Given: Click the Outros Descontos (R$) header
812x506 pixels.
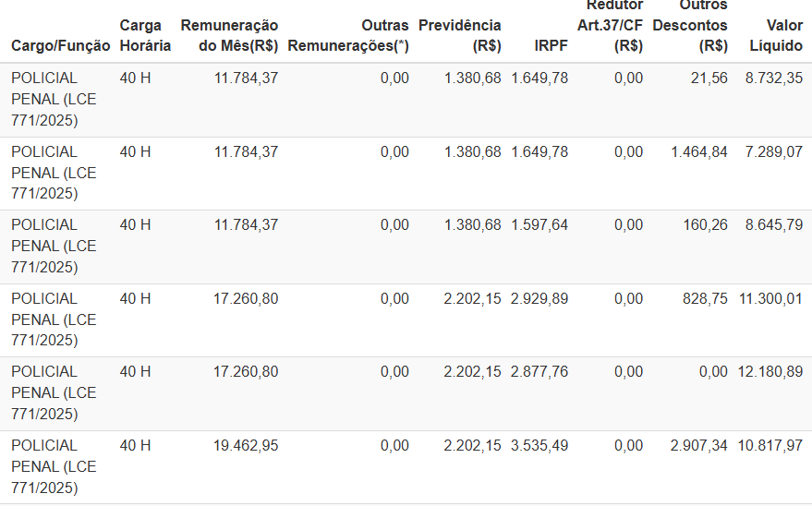Looking at the screenshot, I should point(690,25).
